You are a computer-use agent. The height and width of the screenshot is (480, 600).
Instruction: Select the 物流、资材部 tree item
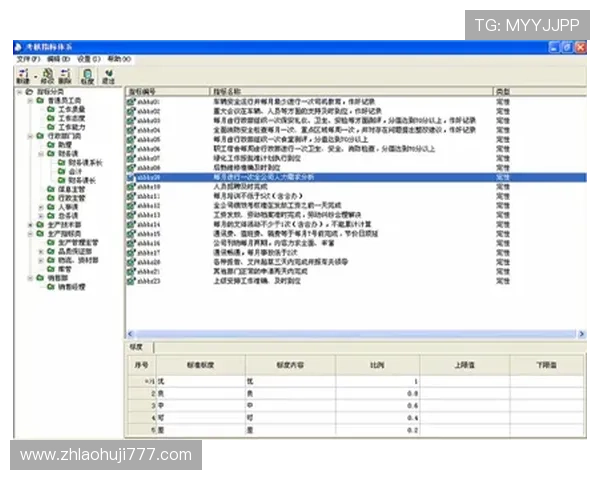tap(78, 260)
